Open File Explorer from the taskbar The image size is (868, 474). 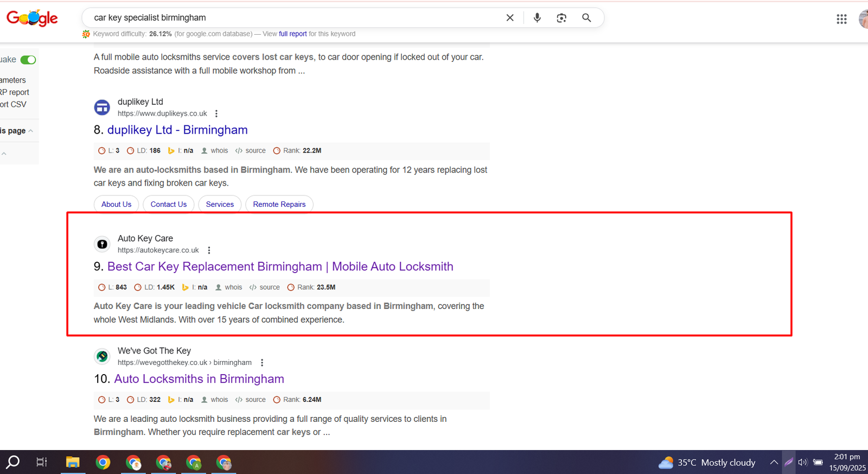(73, 462)
